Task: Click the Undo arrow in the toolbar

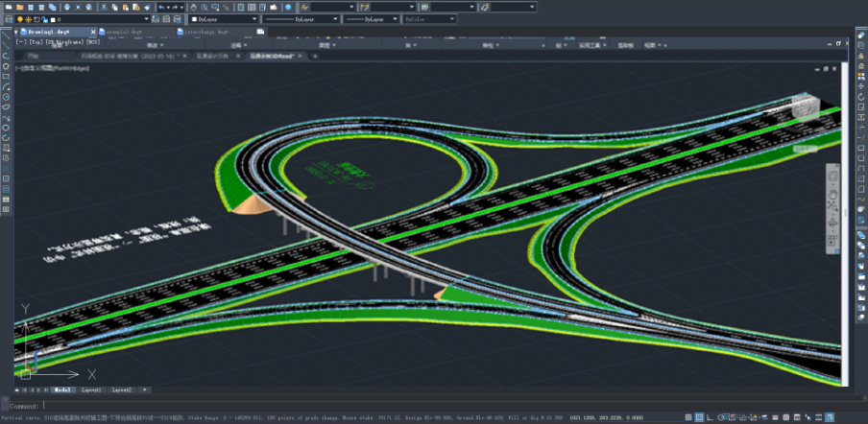Action: click(161, 7)
